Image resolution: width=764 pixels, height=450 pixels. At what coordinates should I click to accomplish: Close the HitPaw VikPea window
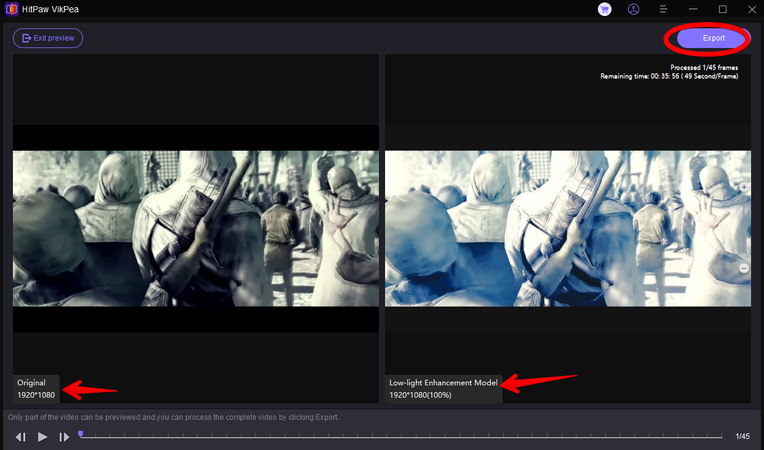click(752, 9)
